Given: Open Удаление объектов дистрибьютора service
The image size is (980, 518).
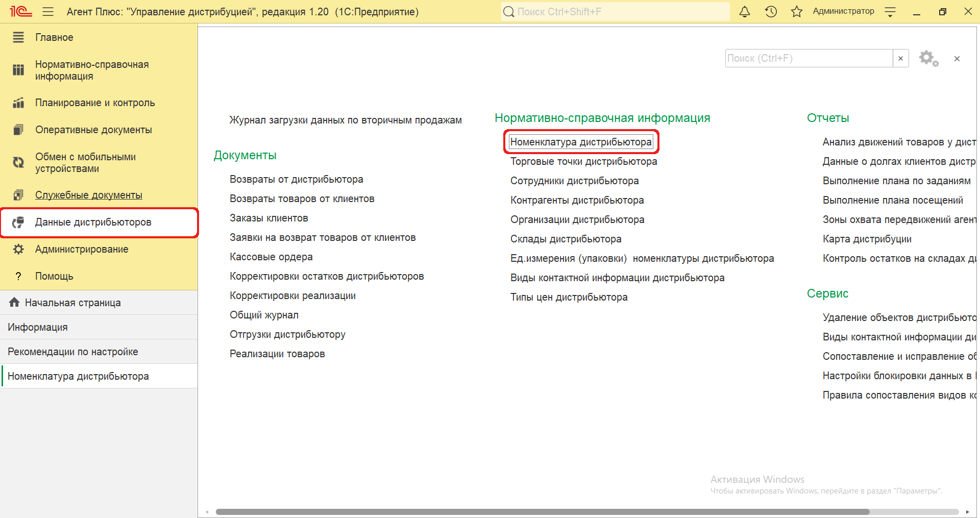Looking at the screenshot, I should pos(899,317).
